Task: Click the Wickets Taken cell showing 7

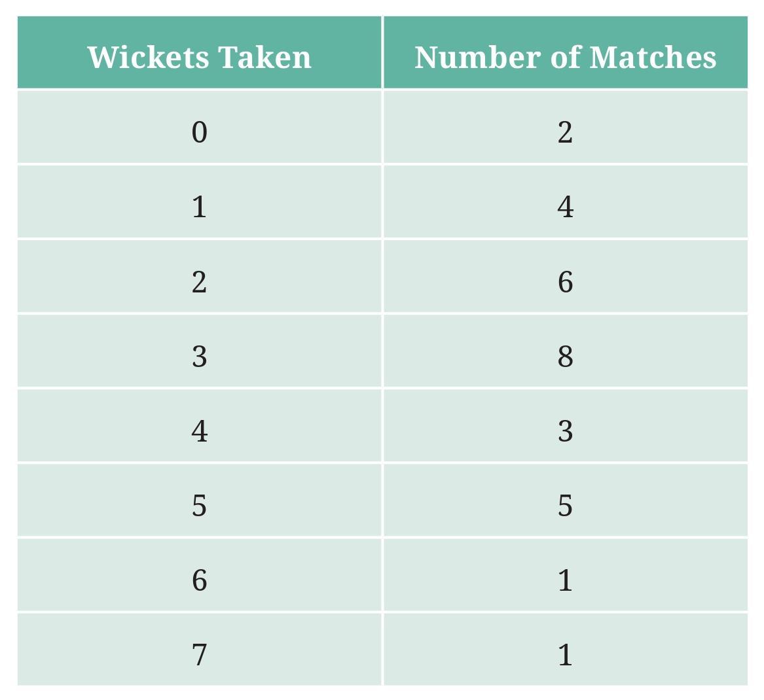Action: tap(199, 654)
